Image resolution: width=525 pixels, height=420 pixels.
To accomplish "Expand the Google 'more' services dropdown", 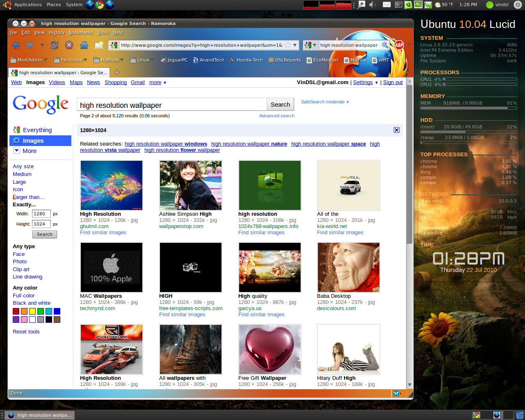I will [157, 82].
